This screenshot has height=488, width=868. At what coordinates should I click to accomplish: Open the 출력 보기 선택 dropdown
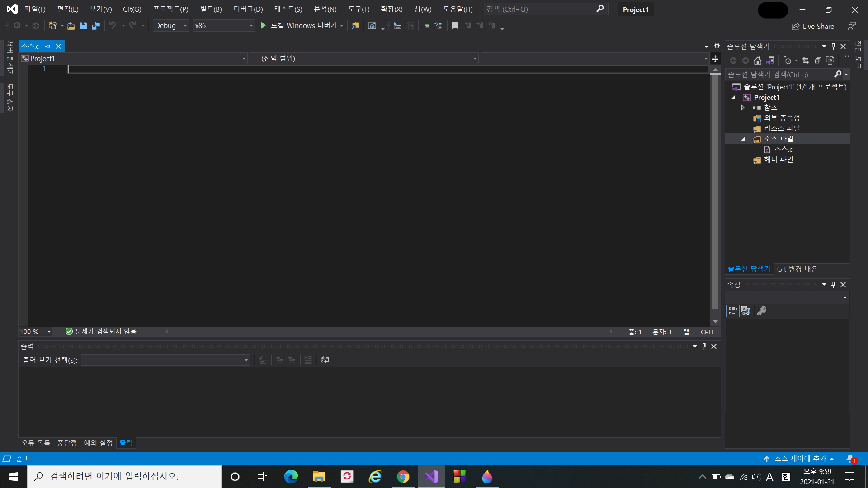165,360
